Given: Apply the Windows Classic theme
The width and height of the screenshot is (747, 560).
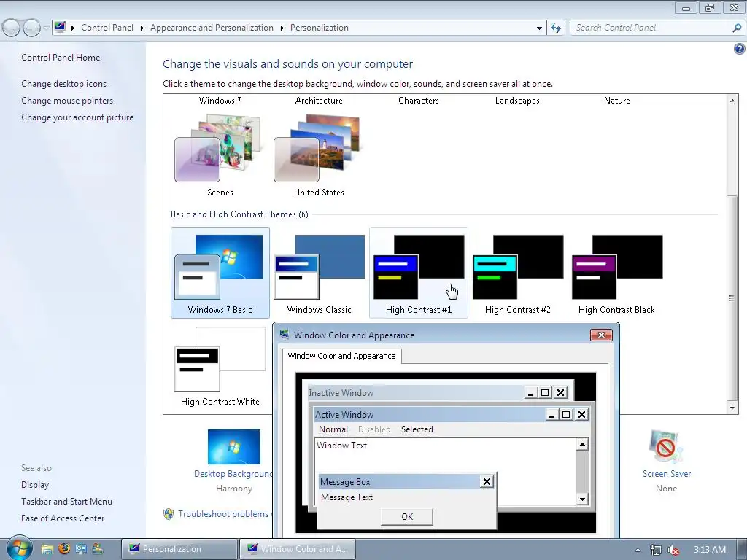Looking at the screenshot, I should point(320,273).
